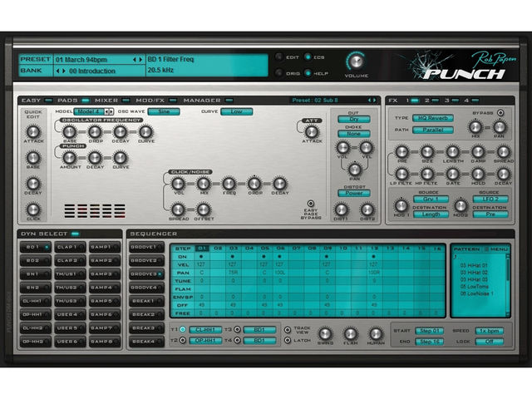Open the Curve Low dropdown
This screenshot has width=532, height=399.
(x=236, y=111)
